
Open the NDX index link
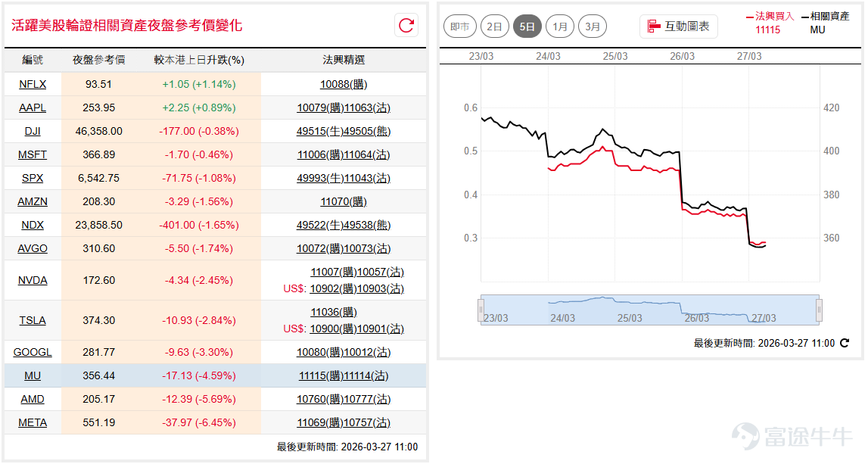pyautogui.click(x=33, y=226)
